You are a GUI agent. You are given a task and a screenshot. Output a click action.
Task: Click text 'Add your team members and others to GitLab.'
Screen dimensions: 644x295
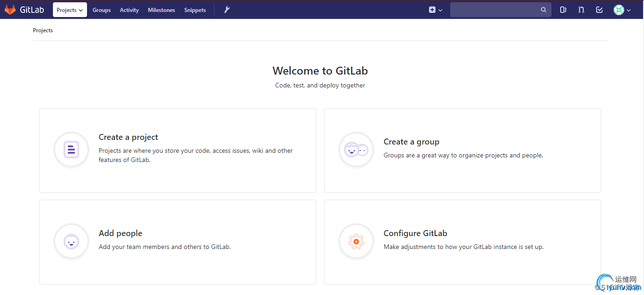(x=165, y=247)
